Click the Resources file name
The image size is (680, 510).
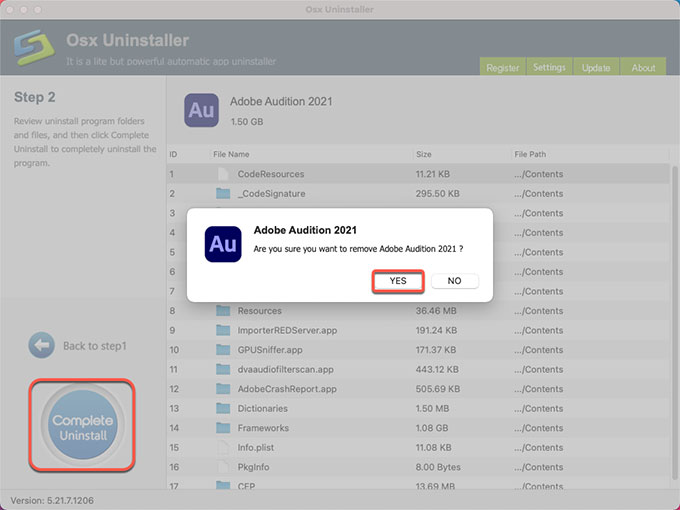(x=259, y=311)
